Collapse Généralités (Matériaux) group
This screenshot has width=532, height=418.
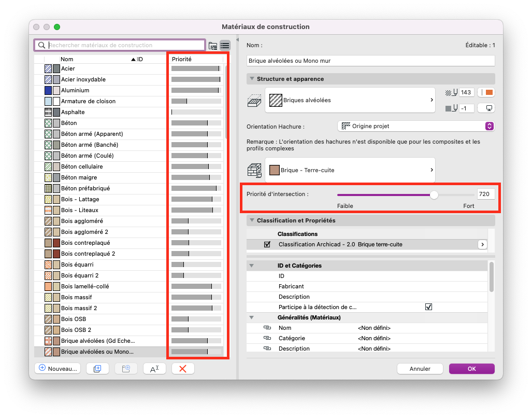click(251, 317)
